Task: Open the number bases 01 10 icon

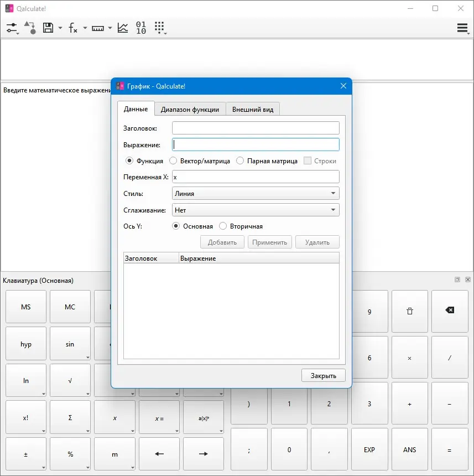Action: point(141,28)
